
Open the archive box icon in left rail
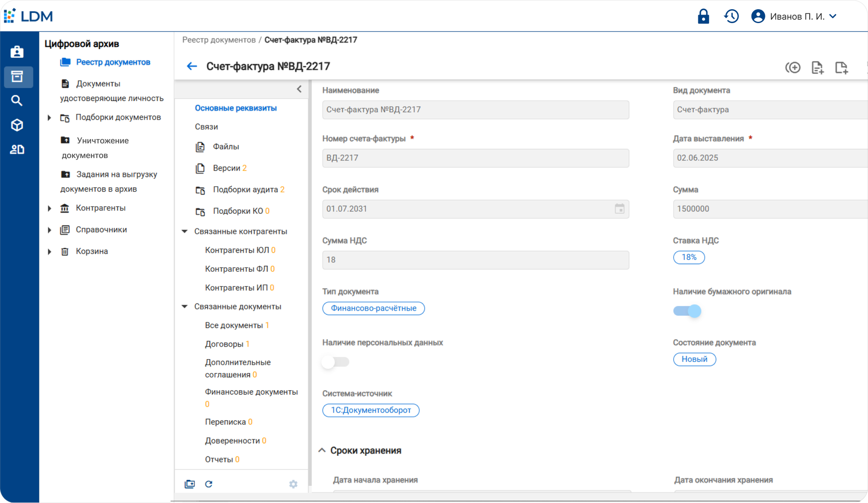click(17, 76)
